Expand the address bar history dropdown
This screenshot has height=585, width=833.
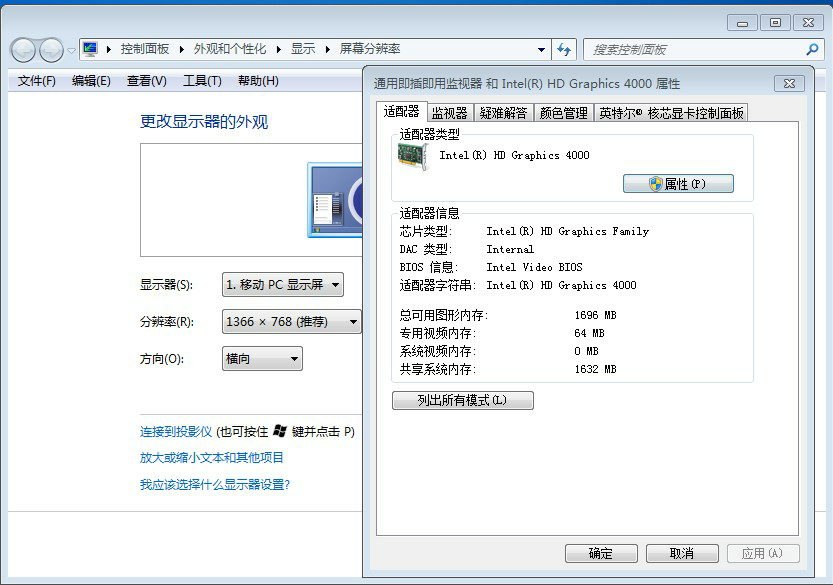click(541, 49)
